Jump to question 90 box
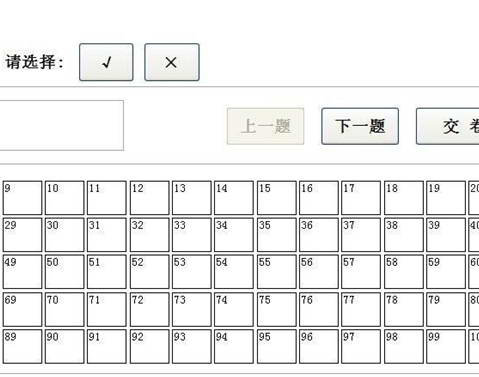This screenshot has width=479, height=377. pos(64,346)
